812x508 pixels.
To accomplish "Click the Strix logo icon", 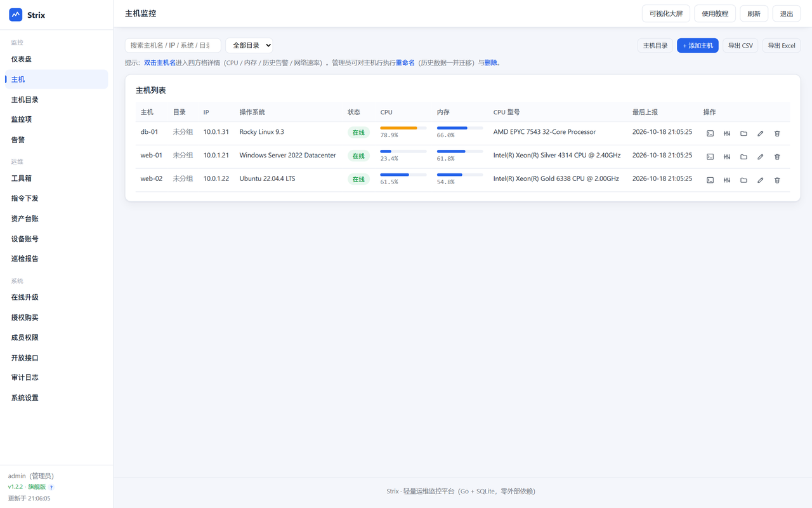I will (16, 15).
